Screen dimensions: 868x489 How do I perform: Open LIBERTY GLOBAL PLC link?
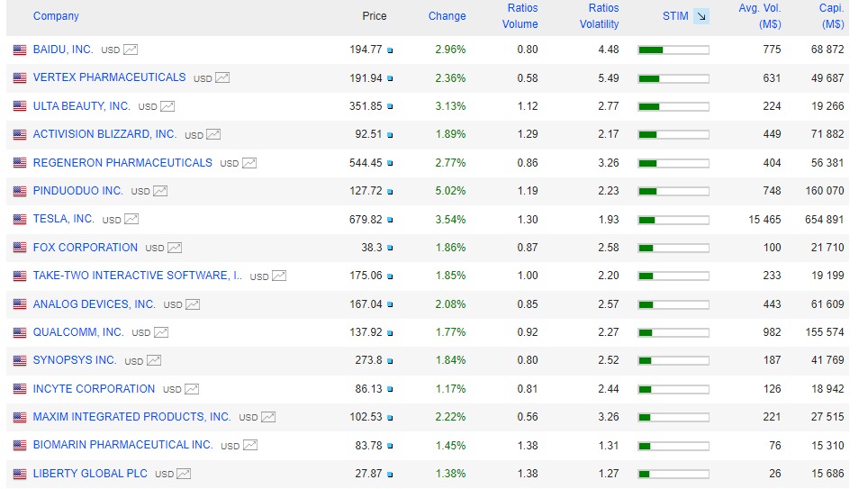pyautogui.click(x=90, y=474)
